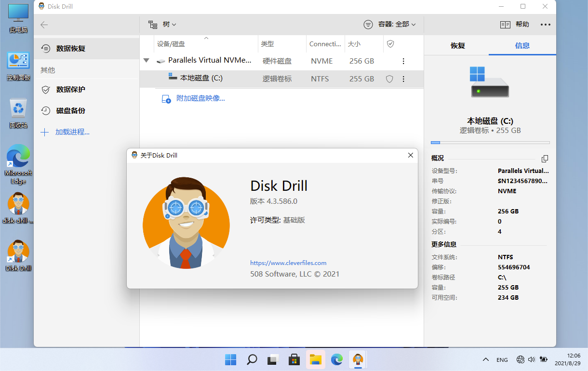
Task: Click the attach disk image icon
Action: pyautogui.click(x=166, y=99)
